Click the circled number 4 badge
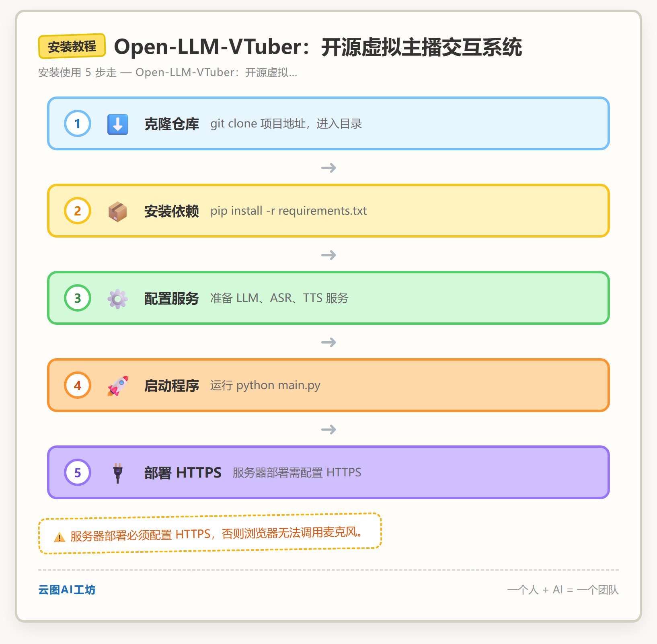The width and height of the screenshot is (657, 644). pyautogui.click(x=78, y=385)
